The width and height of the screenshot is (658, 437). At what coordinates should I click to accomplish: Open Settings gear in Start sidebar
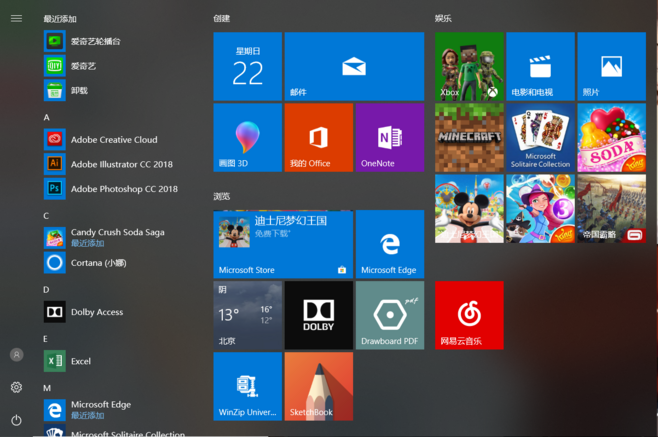pos(16,387)
